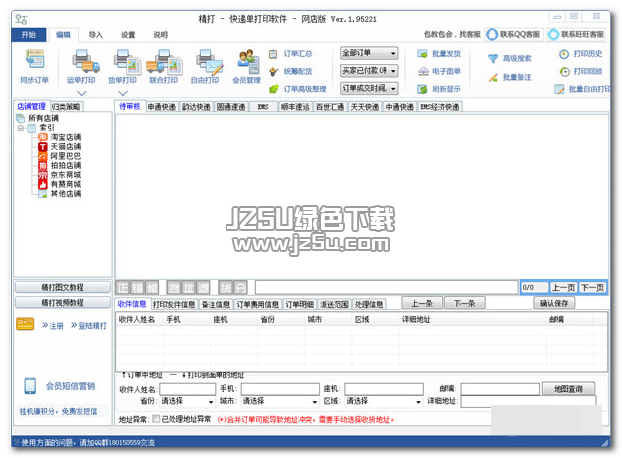Open the 订单成交时间 sort dropdown
The height and width of the screenshot is (458, 622).
pos(369,88)
